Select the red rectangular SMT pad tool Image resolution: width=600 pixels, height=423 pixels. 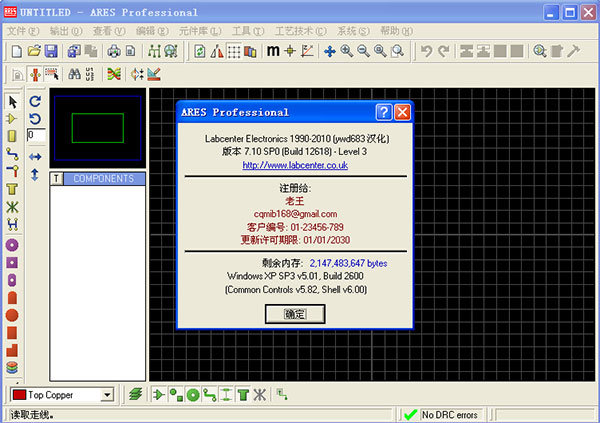pyautogui.click(x=12, y=333)
